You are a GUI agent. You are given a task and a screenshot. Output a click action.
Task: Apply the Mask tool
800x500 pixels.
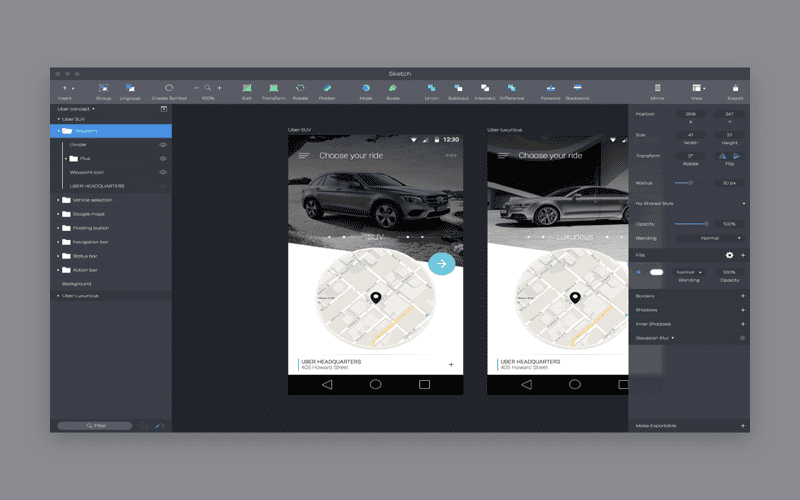pyautogui.click(x=365, y=90)
